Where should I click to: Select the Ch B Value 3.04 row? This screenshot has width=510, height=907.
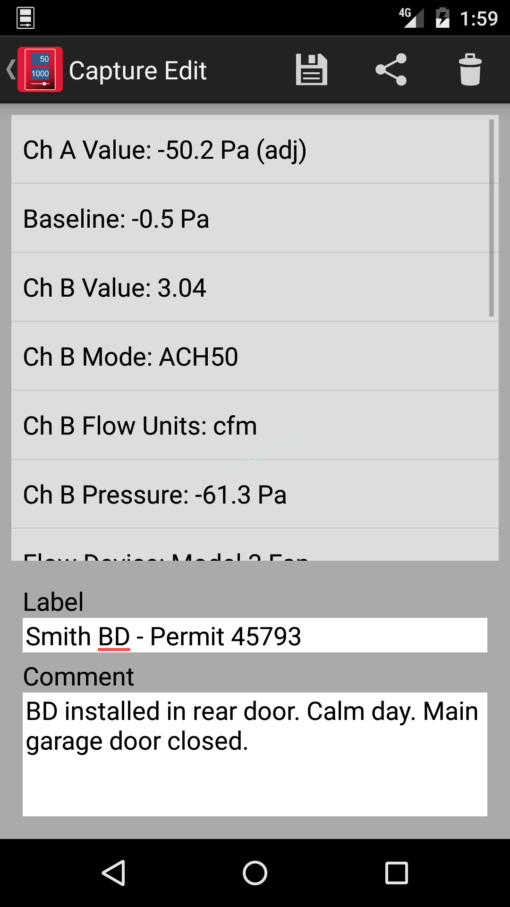250,287
